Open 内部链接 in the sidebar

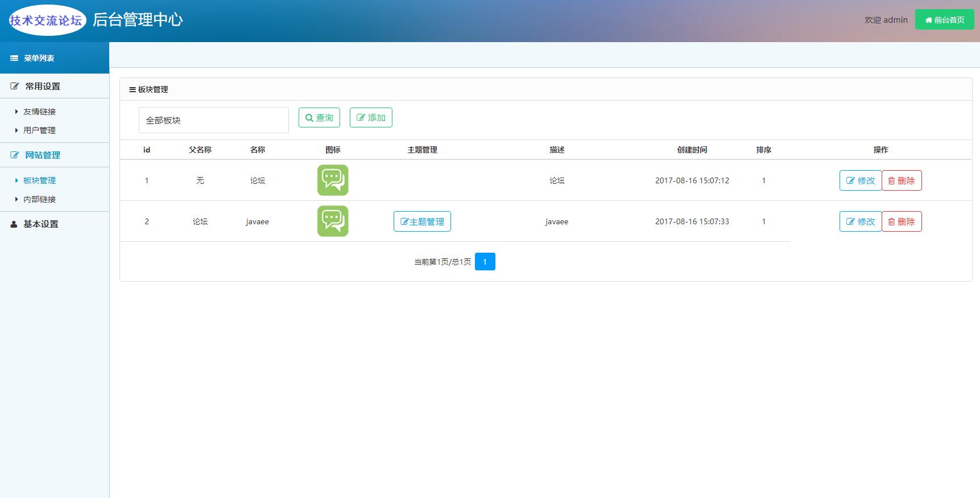point(39,199)
